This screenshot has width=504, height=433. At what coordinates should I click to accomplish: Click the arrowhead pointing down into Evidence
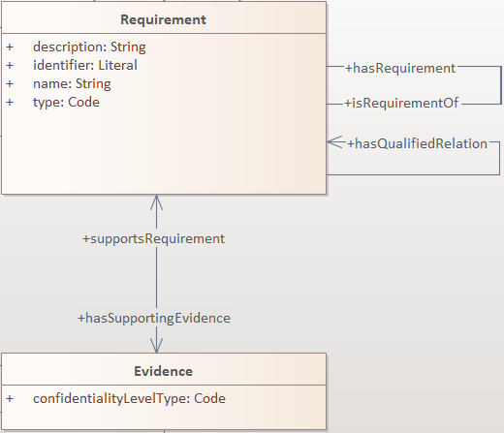click(156, 345)
